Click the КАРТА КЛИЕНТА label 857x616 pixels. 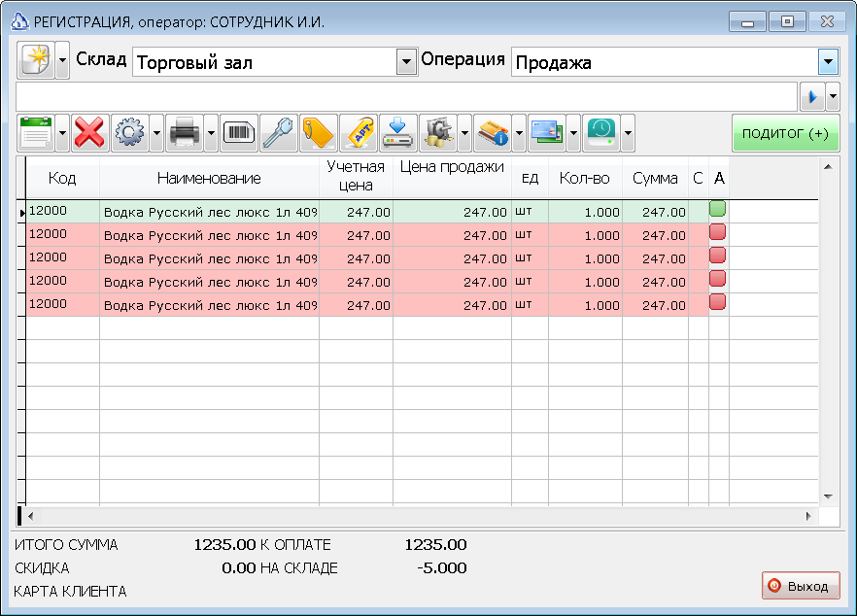[x=70, y=592]
